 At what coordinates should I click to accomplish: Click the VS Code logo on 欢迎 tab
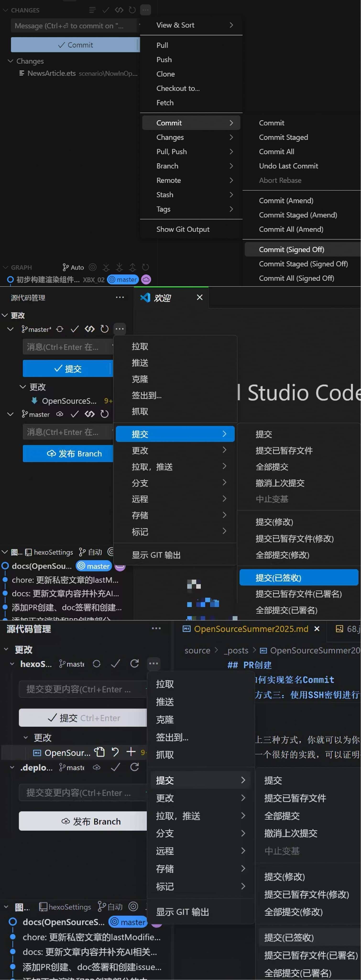(145, 297)
